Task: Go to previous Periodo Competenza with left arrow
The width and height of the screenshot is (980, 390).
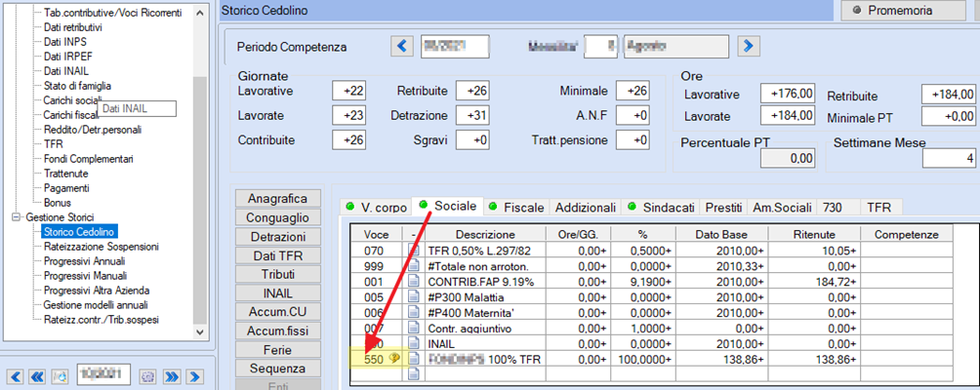Action: 402,46
